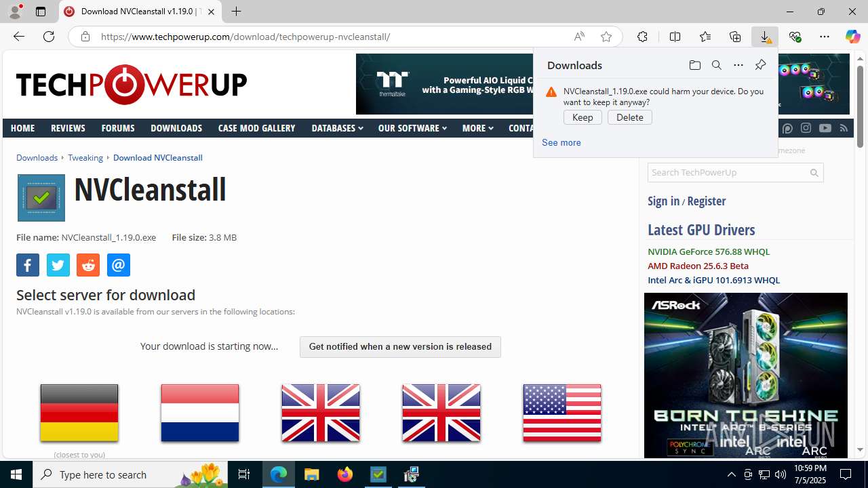Pin the Downloads panel

click(760, 65)
